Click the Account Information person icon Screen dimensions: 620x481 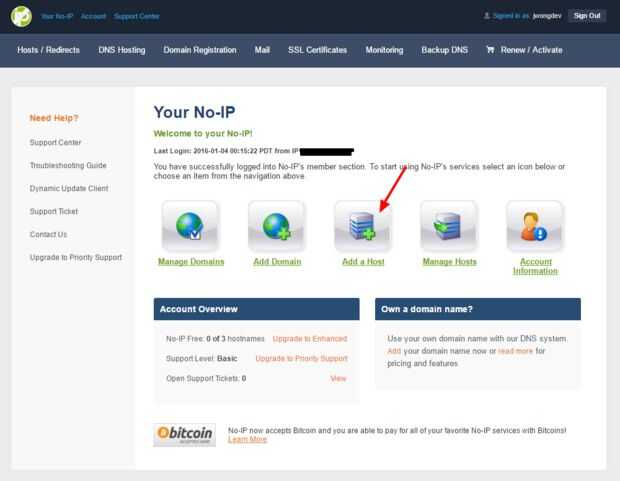535,226
